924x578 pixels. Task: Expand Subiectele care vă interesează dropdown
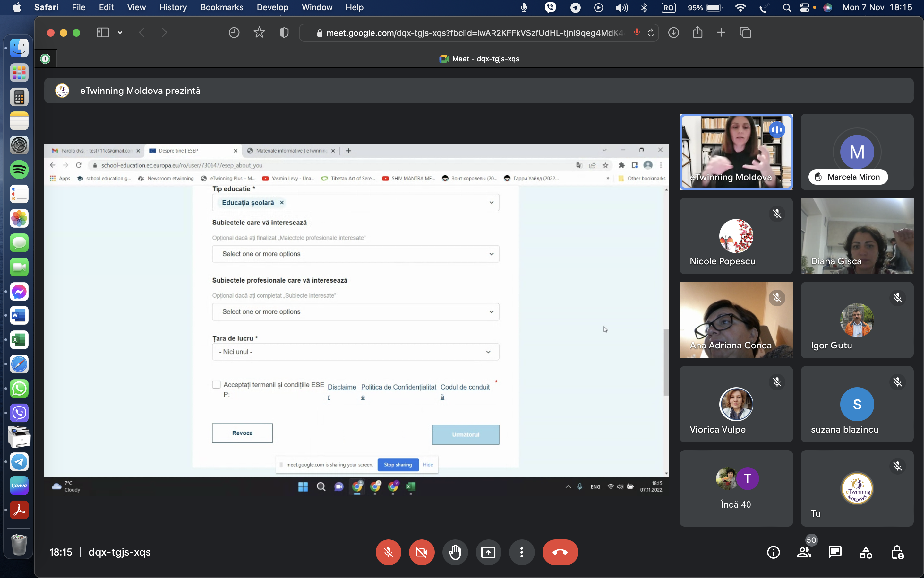point(356,254)
